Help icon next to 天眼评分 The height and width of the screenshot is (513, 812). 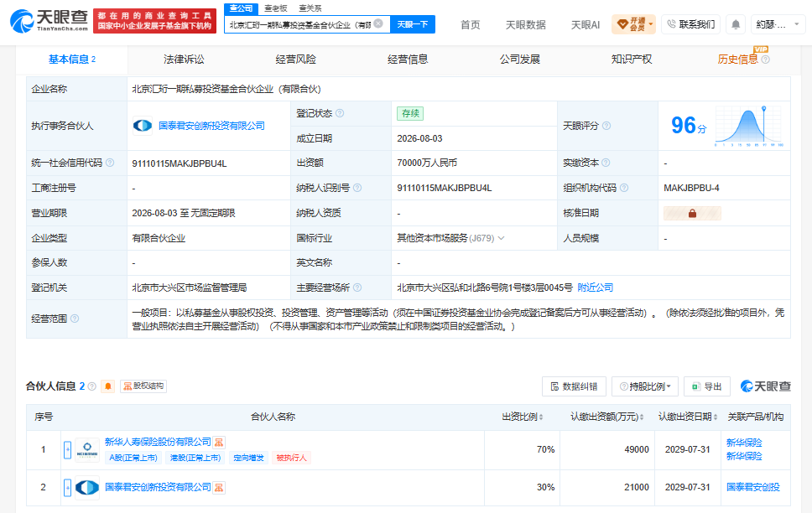pos(606,126)
